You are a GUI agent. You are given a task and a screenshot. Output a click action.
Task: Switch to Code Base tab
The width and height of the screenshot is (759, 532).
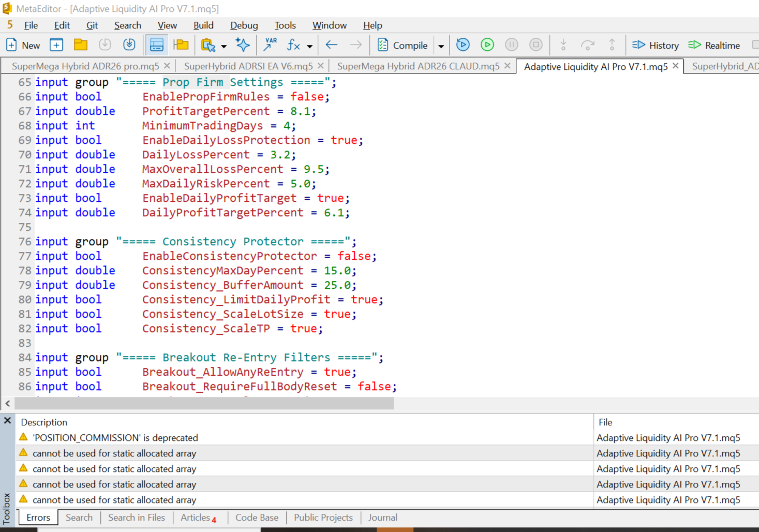coord(257,518)
